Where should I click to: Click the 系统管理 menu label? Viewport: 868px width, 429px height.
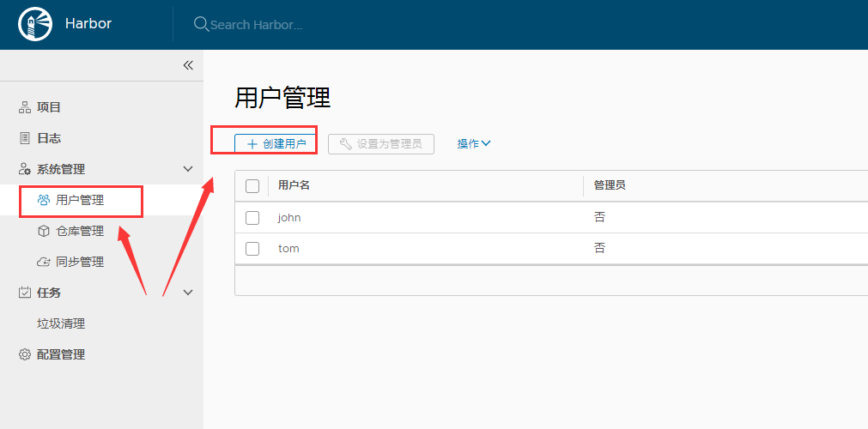point(61,169)
